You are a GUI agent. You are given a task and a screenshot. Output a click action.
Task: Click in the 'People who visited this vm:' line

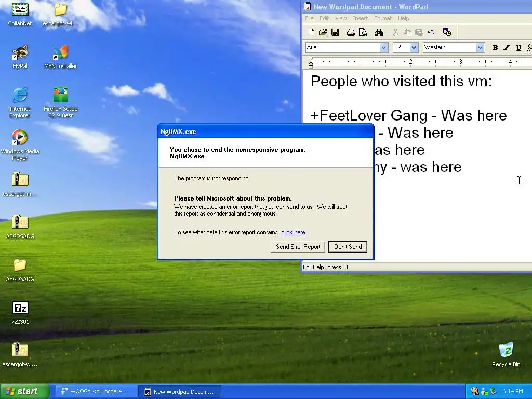401,82
